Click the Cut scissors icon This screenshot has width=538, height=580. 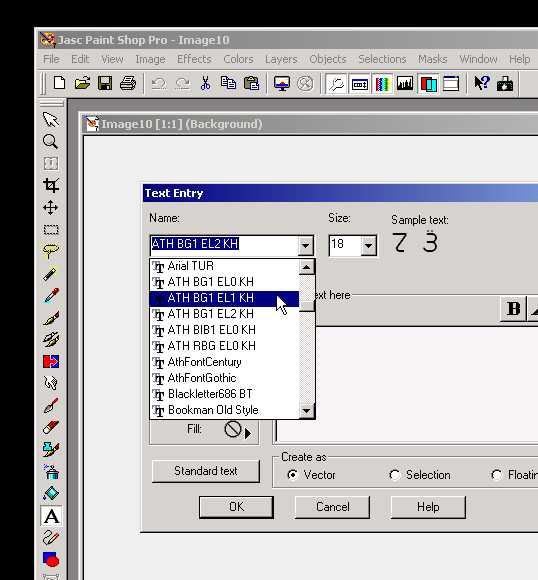coord(205,84)
